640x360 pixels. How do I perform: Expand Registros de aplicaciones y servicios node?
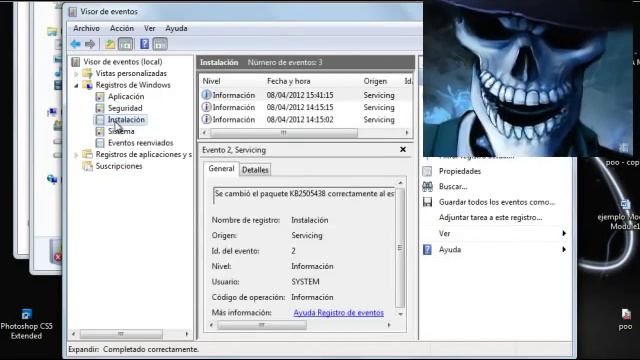[76, 155]
